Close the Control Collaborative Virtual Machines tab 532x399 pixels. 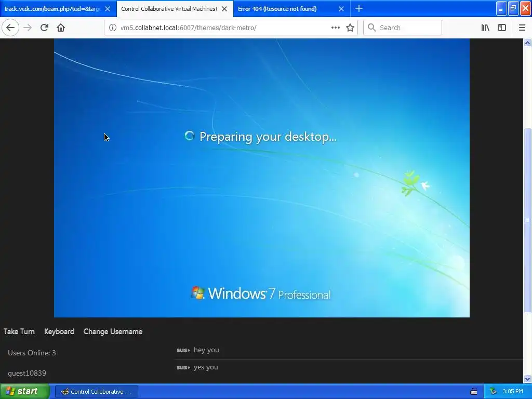point(224,9)
